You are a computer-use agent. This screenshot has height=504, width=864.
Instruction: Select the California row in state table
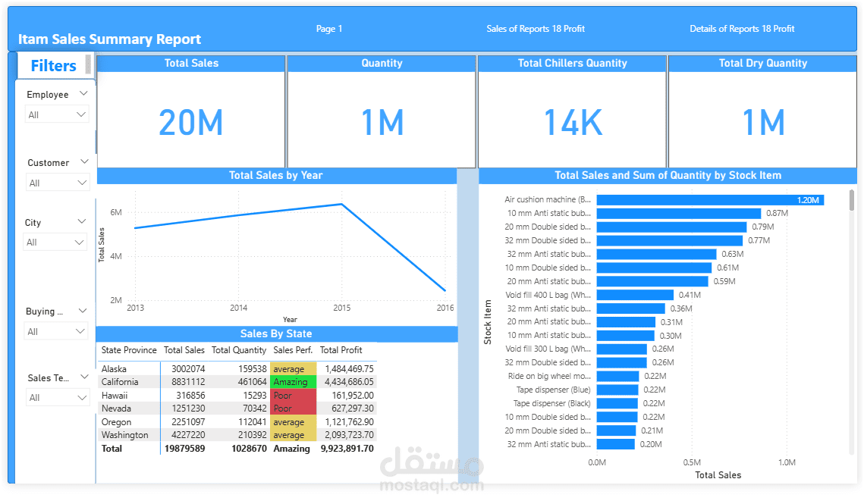(x=237, y=382)
